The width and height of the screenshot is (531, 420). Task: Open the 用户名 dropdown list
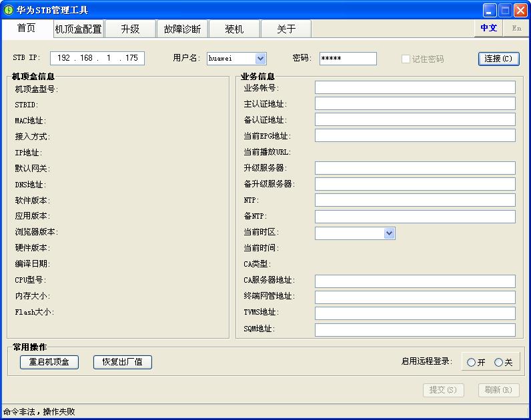[x=260, y=59]
